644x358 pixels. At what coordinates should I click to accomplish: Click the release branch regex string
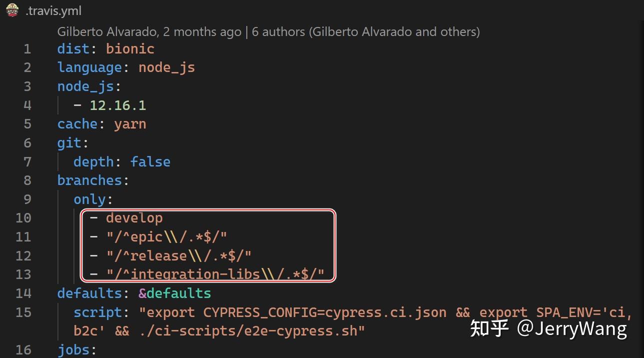(178, 256)
